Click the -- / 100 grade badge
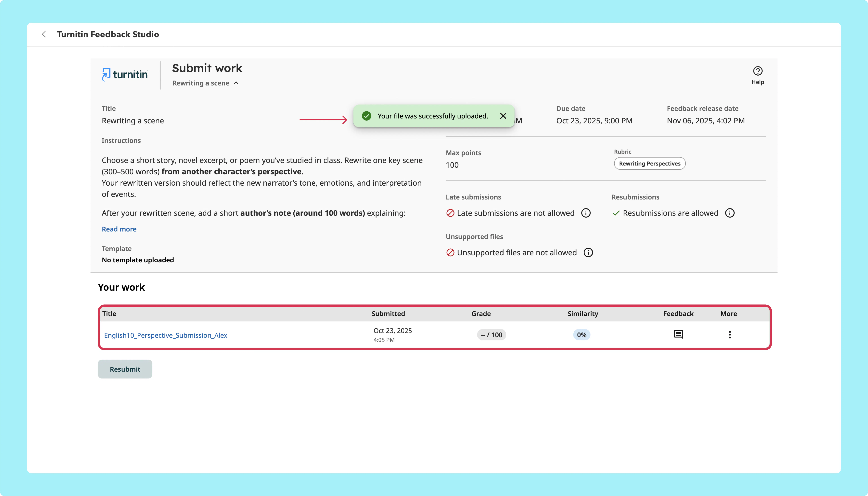The height and width of the screenshot is (496, 868). coord(492,335)
